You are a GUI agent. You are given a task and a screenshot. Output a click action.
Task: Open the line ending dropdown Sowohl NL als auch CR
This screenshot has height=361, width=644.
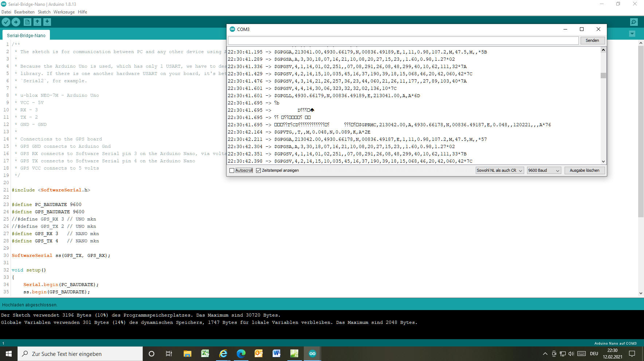pyautogui.click(x=500, y=170)
